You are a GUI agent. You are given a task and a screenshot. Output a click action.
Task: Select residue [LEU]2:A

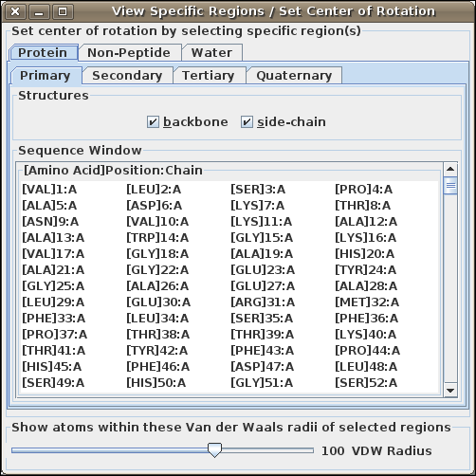(x=154, y=190)
